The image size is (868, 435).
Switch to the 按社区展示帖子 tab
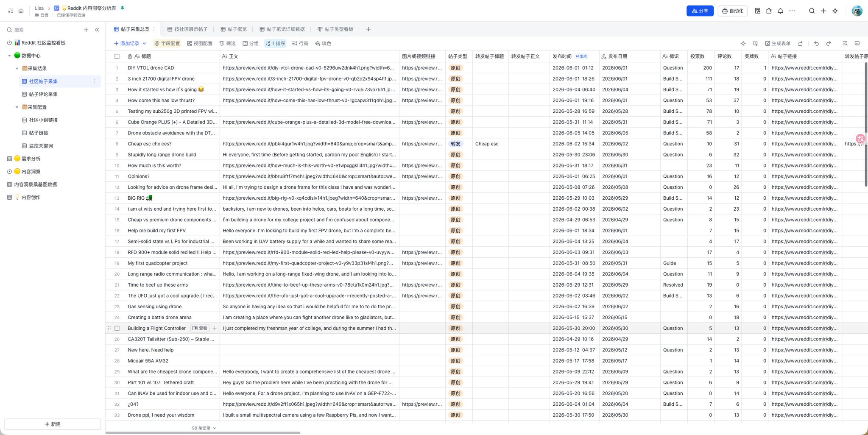[187, 29]
